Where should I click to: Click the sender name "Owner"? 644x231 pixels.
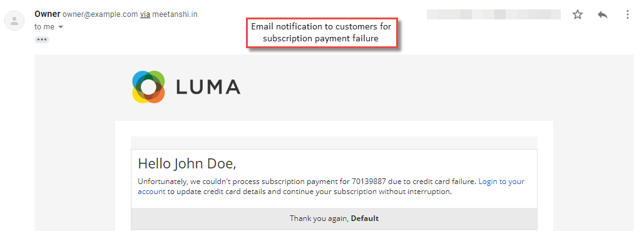point(47,14)
